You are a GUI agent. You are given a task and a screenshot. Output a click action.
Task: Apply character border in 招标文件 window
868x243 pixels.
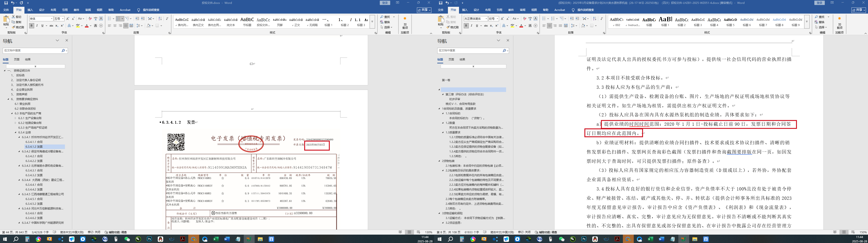click(536, 19)
